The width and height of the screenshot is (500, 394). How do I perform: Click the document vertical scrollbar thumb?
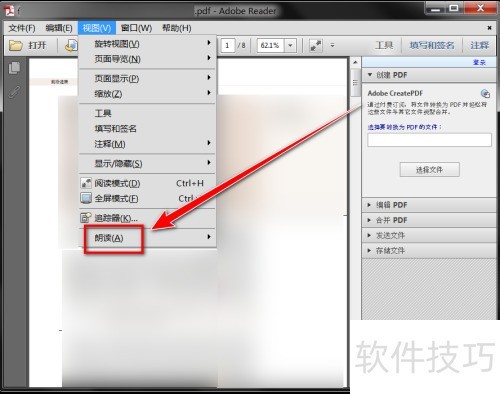355,82
